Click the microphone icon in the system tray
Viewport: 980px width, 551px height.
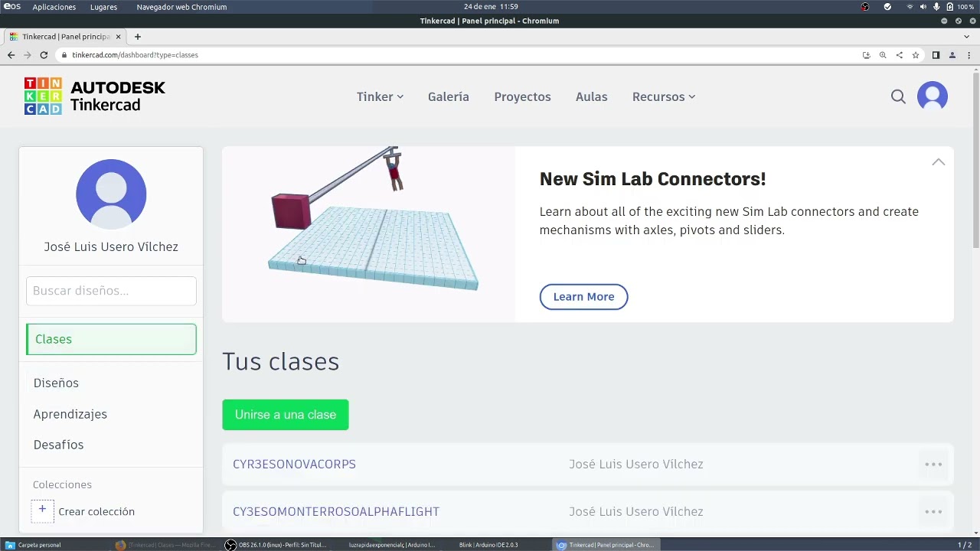936,7
